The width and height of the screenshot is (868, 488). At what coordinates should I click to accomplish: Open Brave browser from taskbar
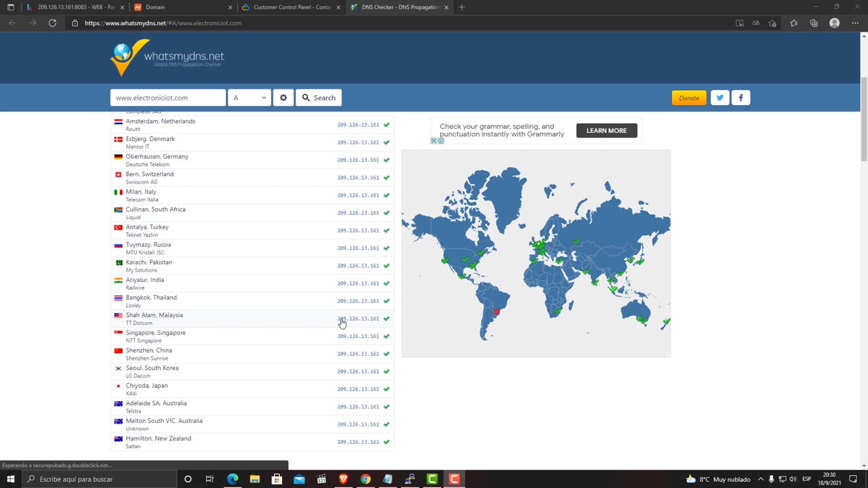click(343, 479)
